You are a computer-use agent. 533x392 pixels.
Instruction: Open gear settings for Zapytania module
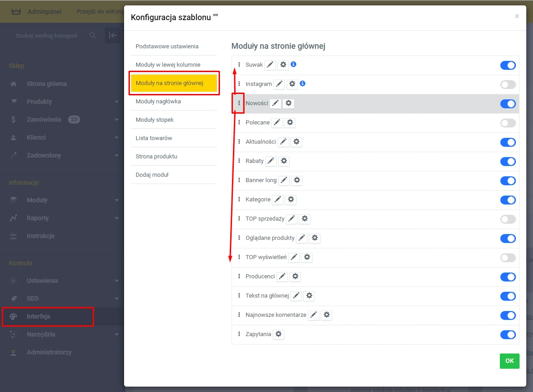[279, 334]
